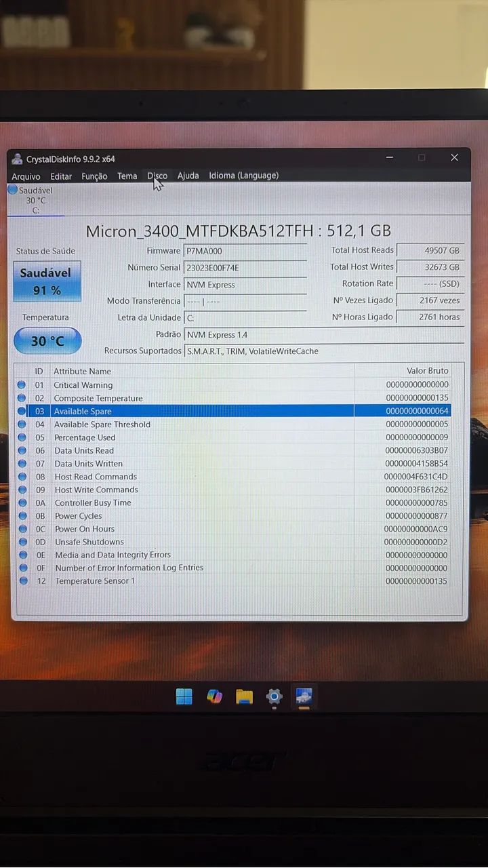The height and width of the screenshot is (868, 488).
Task: Click the Recursos Suportados field
Action: [x=325, y=351]
